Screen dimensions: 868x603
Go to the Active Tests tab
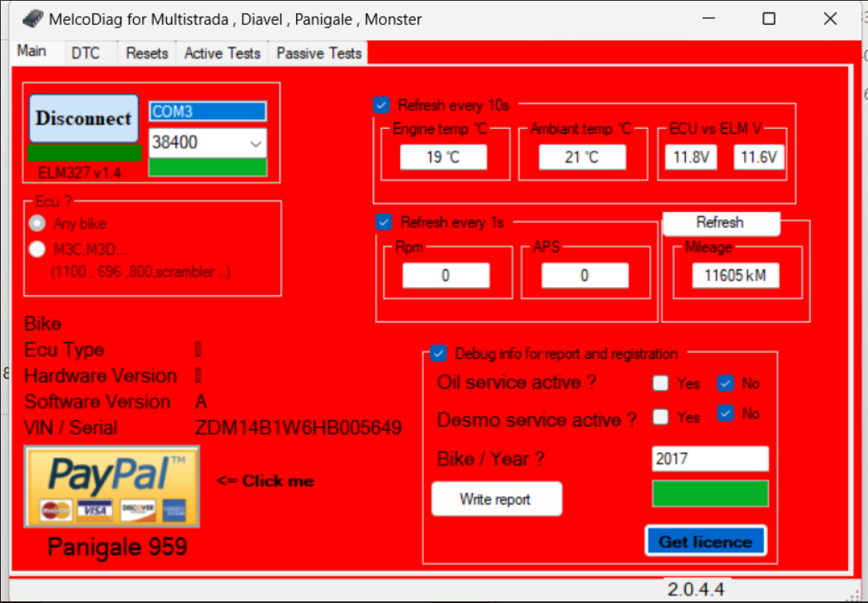[x=222, y=53]
